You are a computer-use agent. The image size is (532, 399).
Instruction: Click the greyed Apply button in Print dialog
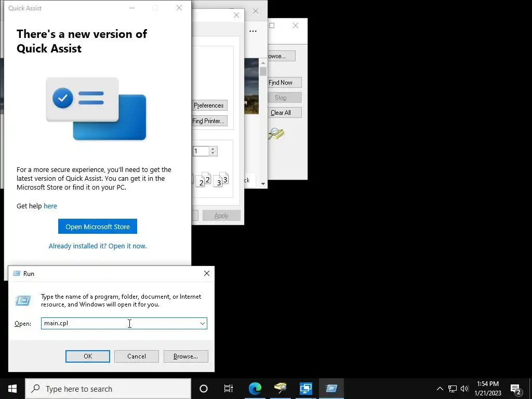pyautogui.click(x=221, y=216)
